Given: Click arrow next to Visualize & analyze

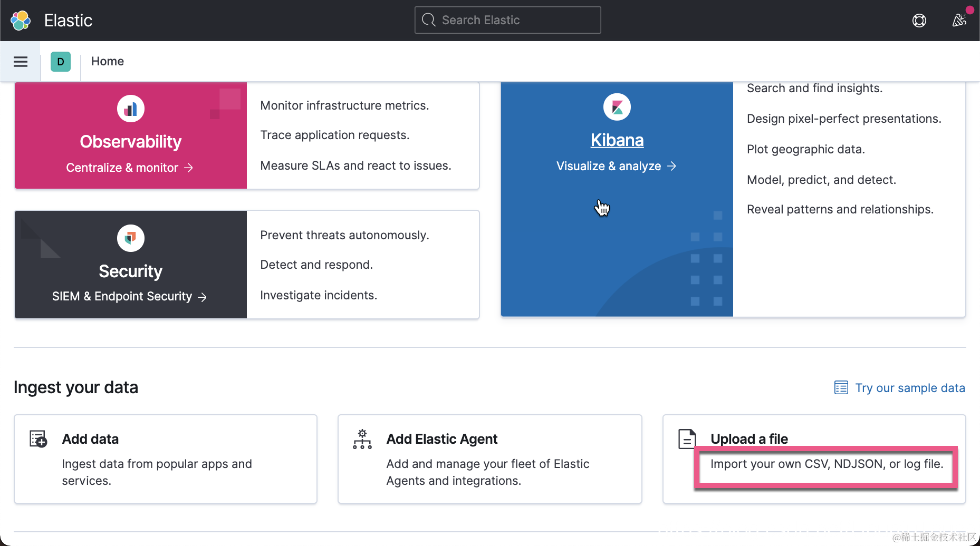Looking at the screenshot, I should point(671,166).
